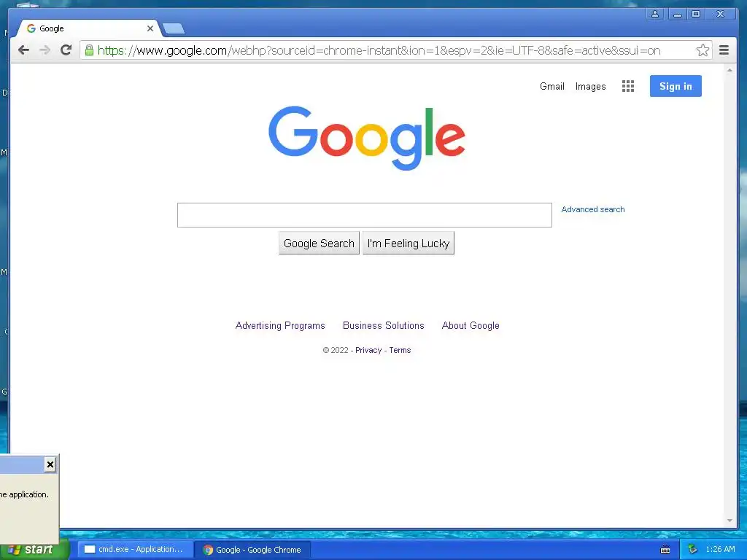
Task: Minimize the Chrome window
Action: pos(678,15)
